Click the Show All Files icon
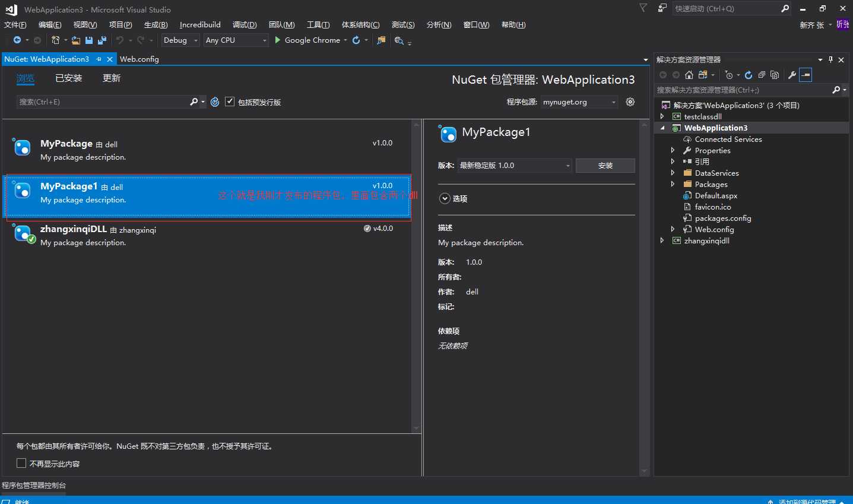This screenshot has height=504, width=853. [775, 75]
